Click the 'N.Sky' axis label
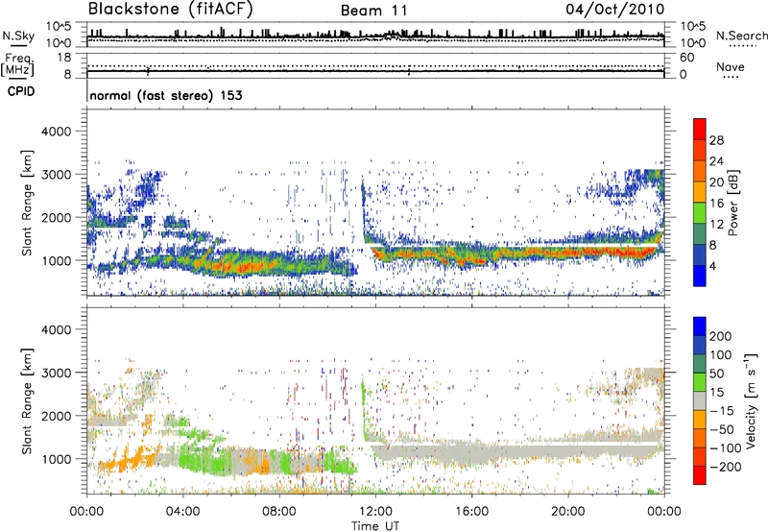The height and width of the screenshot is (532, 768). click(18, 36)
